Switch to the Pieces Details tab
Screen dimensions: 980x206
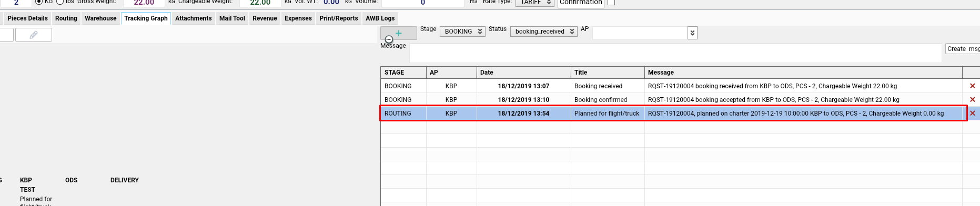[27, 18]
